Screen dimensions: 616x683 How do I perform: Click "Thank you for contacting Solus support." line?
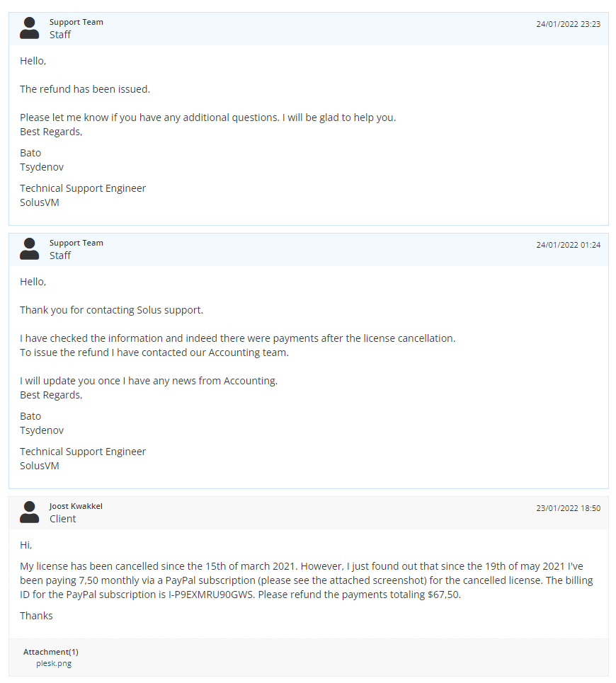111,310
